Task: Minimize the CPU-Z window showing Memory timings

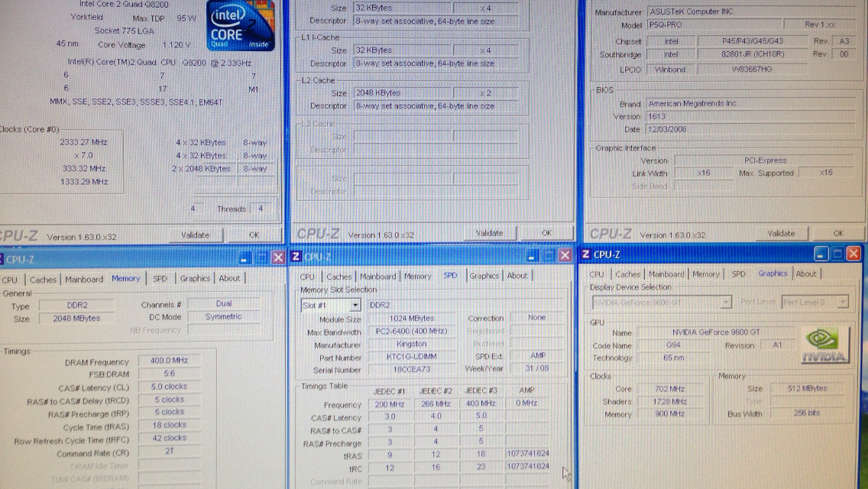Action: tap(245, 257)
